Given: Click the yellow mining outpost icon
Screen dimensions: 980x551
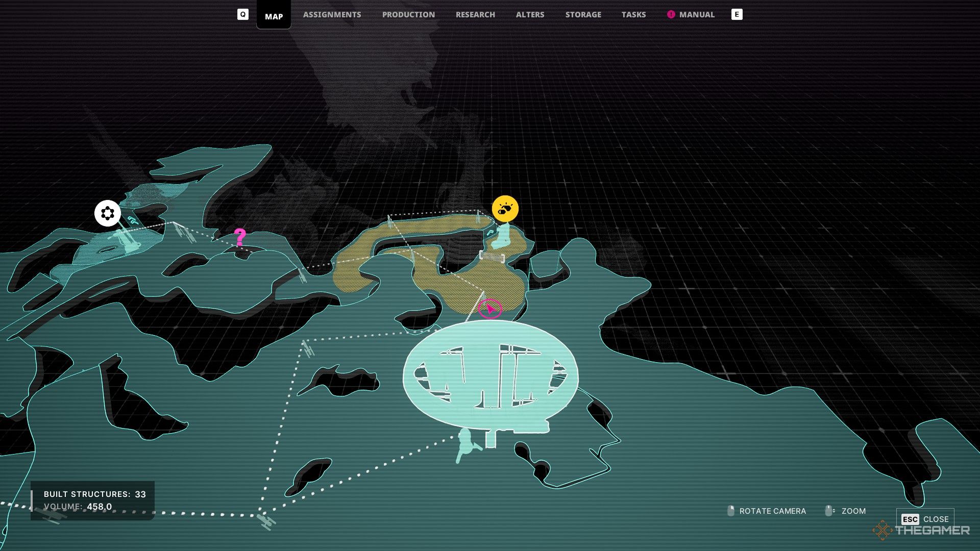Looking at the screenshot, I should [505, 209].
